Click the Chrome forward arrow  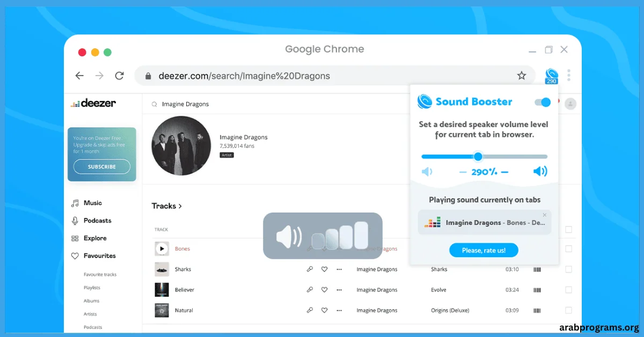[x=99, y=76]
